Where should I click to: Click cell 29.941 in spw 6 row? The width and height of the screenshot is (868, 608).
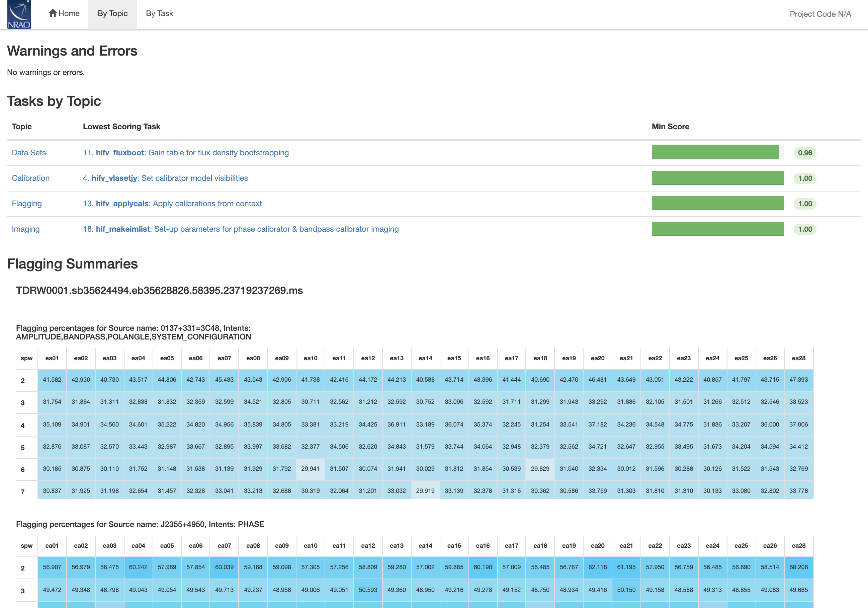tap(311, 468)
